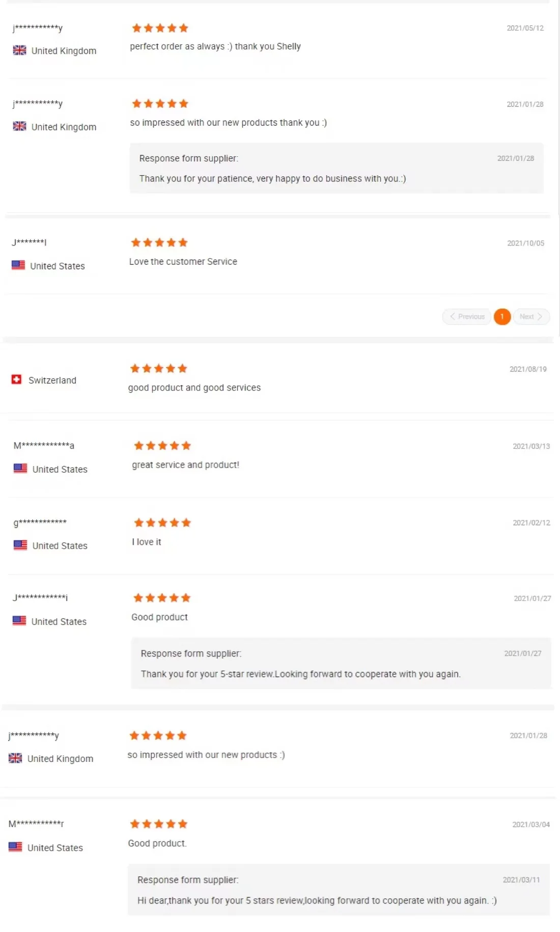Click the 2021/10/05 review date
The height and width of the screenshot is (932, 560).
(525, 243)
